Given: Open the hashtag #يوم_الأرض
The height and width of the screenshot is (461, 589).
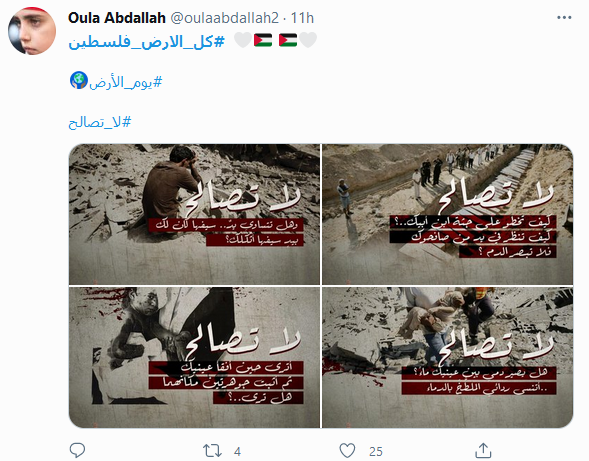Looking at the screenshot, I should [x=125, y=82].
